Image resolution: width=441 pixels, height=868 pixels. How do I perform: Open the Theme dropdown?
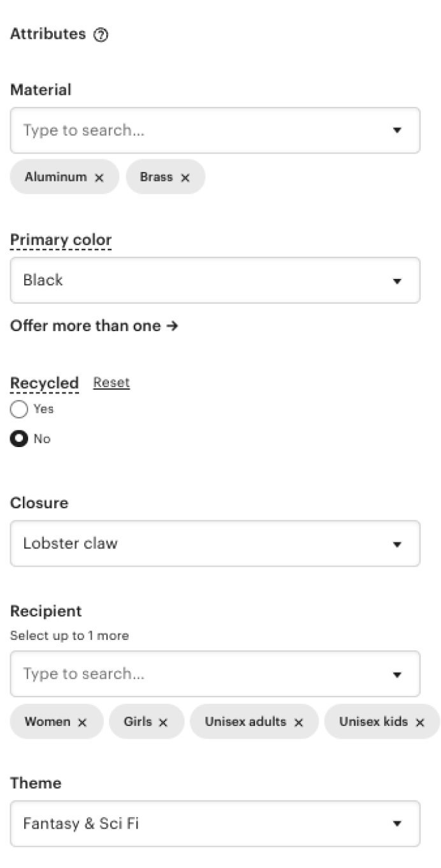(x=397, y=823)
